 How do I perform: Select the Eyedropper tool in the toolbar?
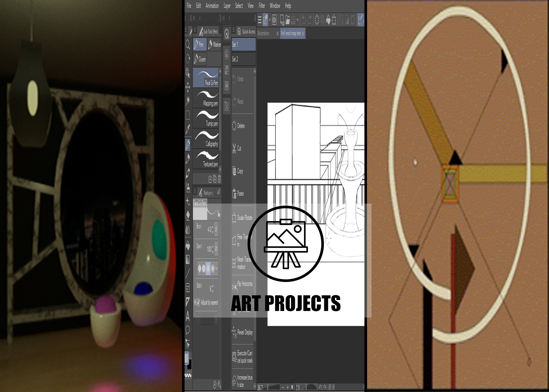pyautogui.click(x=188, y=129)
